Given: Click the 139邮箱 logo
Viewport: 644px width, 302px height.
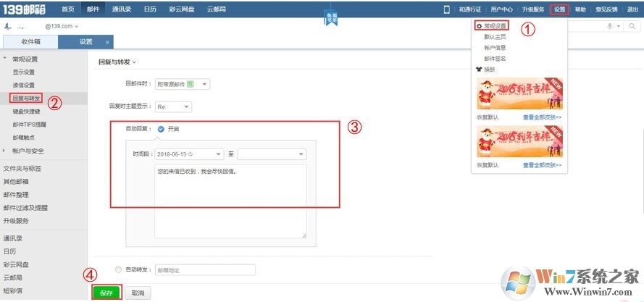Looking at the screenshot, I should coord(24,9).
